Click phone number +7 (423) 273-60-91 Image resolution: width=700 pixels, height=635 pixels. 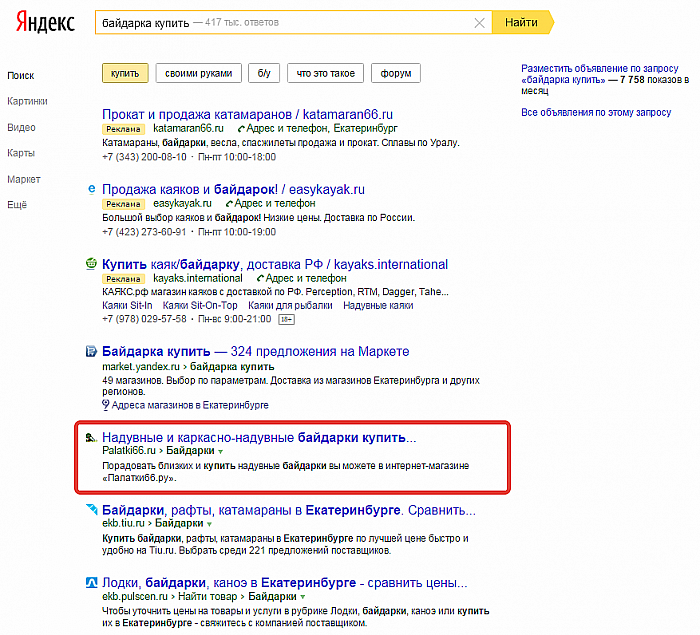pyautogui.click(x=144, y=232)
